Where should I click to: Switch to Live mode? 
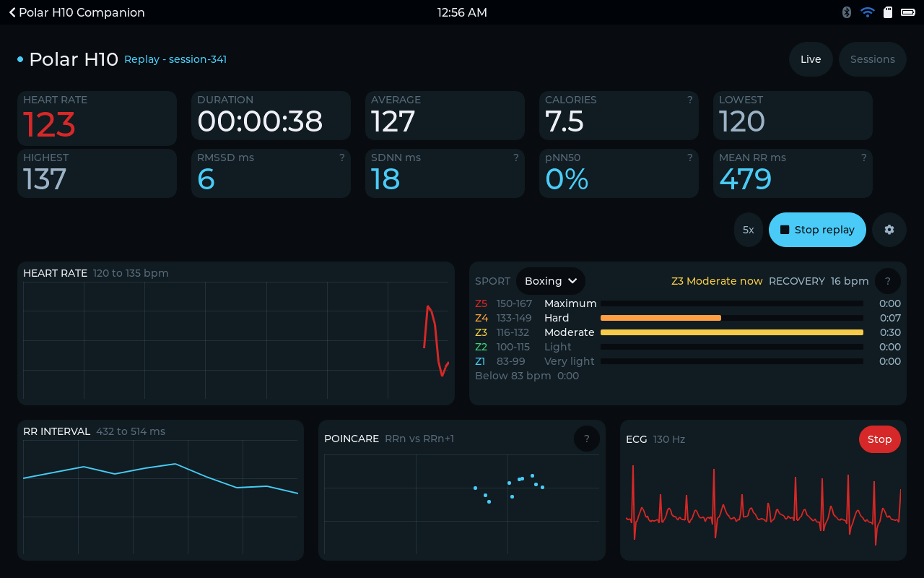pyautogui.click(x=811, y=59)
